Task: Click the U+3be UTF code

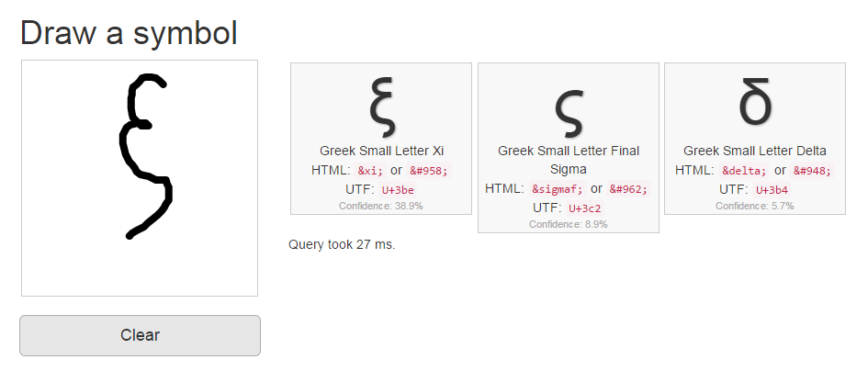Action: point(399,190)
